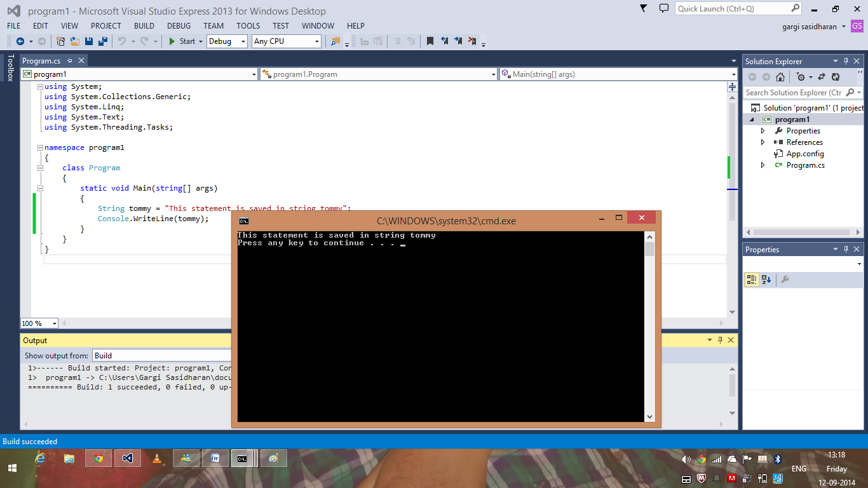Screen dimensions: 868x488
Task: Select the Navigate Backward arrow icon
Action: [21, 42]
